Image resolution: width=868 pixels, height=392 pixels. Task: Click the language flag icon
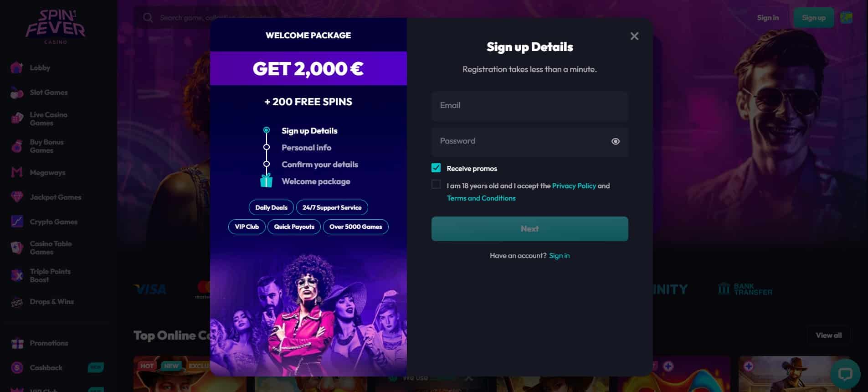(846, 18)
